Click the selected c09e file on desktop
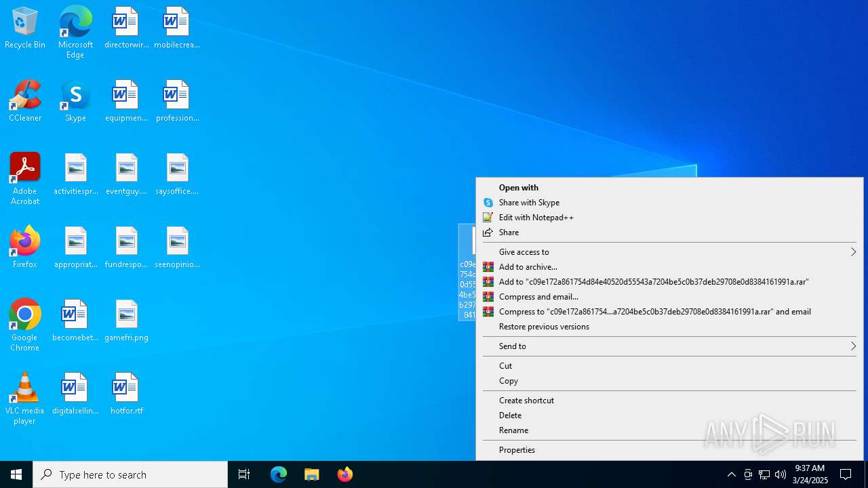Screen dimensions: 868x488 point(467,272)
